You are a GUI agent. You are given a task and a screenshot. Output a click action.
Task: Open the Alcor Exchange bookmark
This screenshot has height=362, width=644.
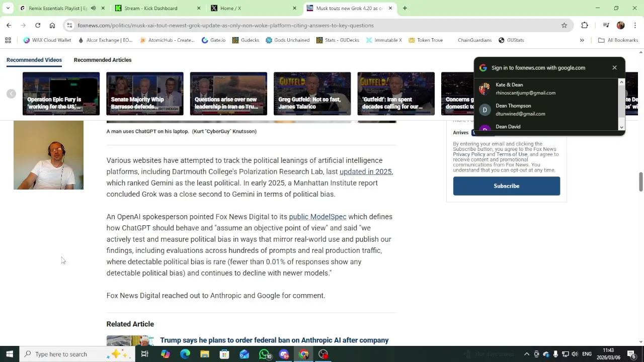pos(105,40)
